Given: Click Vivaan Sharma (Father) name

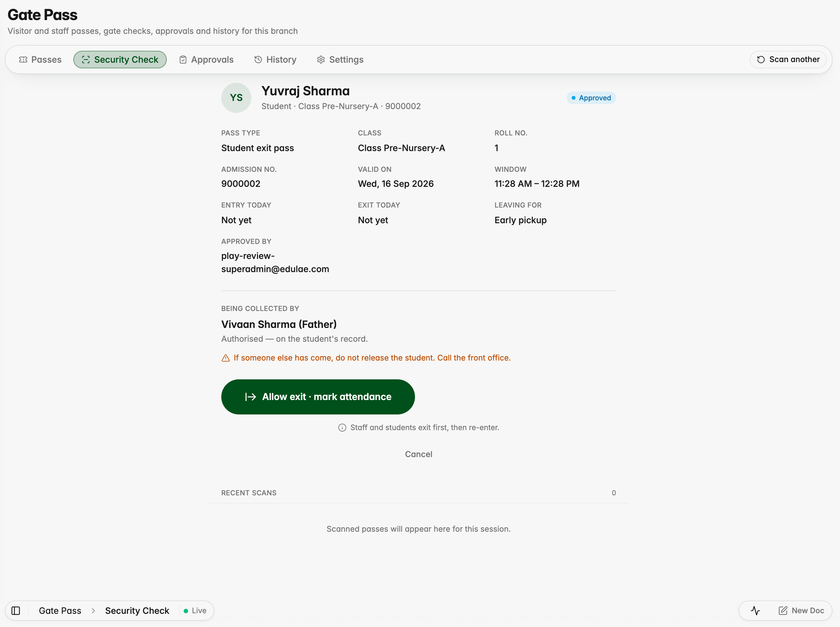Looking at the screenshot, I should pos(279,324).
